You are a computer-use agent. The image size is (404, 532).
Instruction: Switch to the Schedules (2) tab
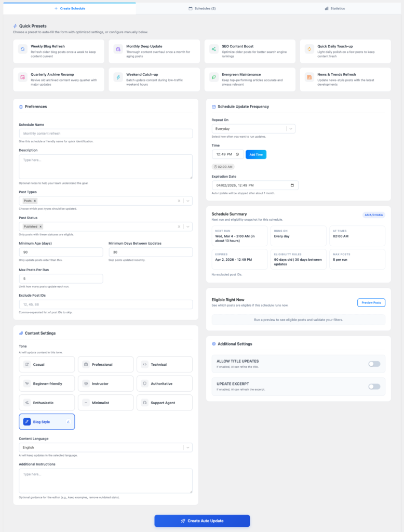coord(202,8)
